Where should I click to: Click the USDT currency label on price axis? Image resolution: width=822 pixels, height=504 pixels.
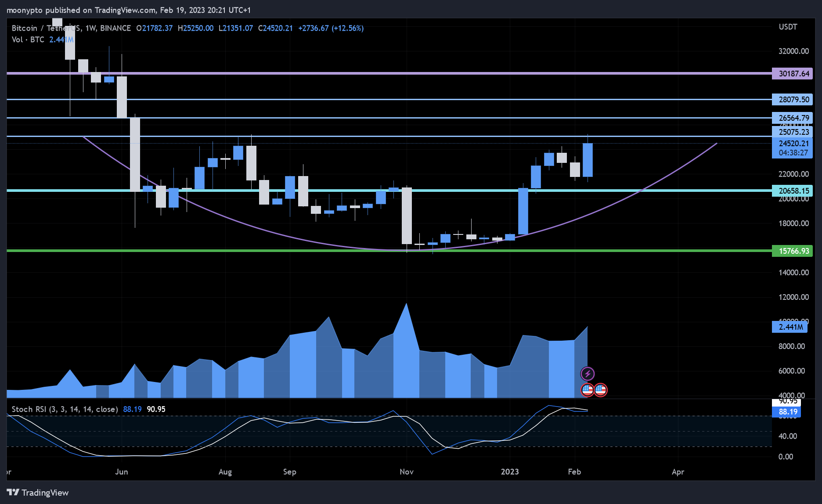788,27
